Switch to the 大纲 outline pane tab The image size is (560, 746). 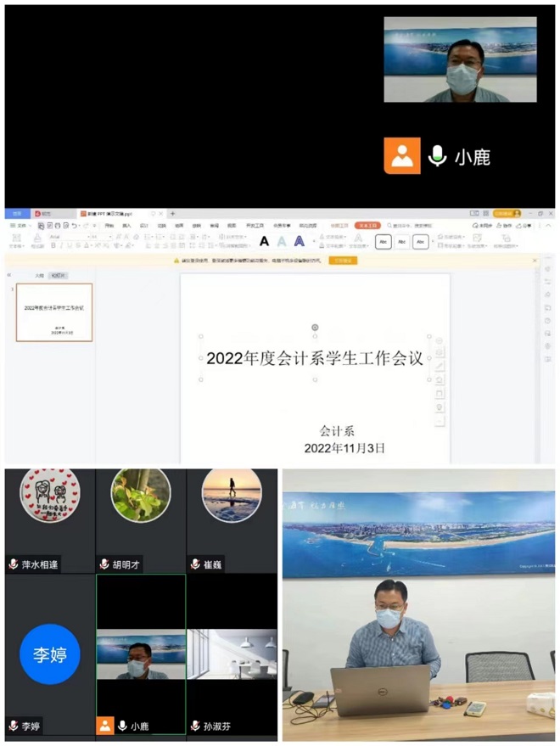tap(38, 276)
